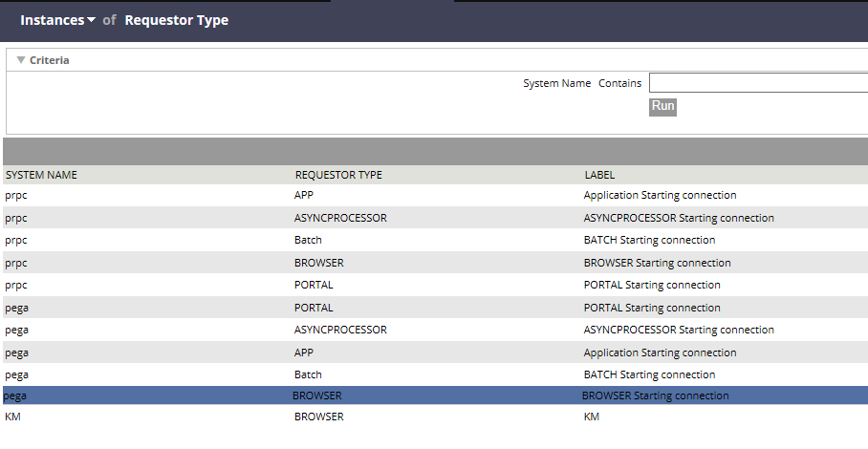Open the prpc APP requestor type row
This screenshot has height=449, width=868.
point(435,195)
